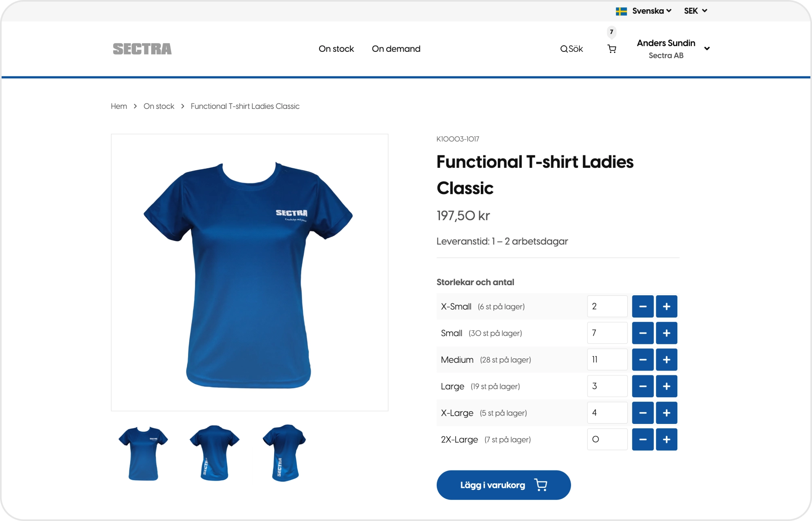Increase 2X-Large quantity with plus button

(x=666, y=439)
